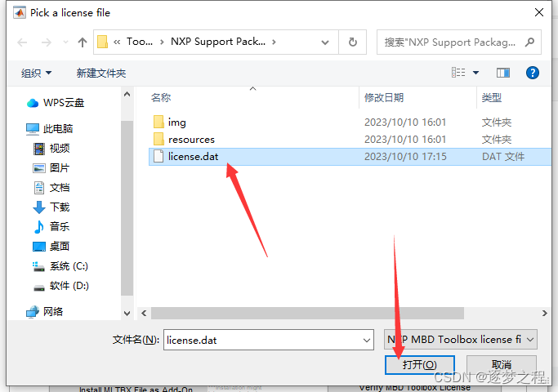Viewport: 558px width, 392px height.
Task: Toggle the preview pane icon
Action: coord(503,73)
